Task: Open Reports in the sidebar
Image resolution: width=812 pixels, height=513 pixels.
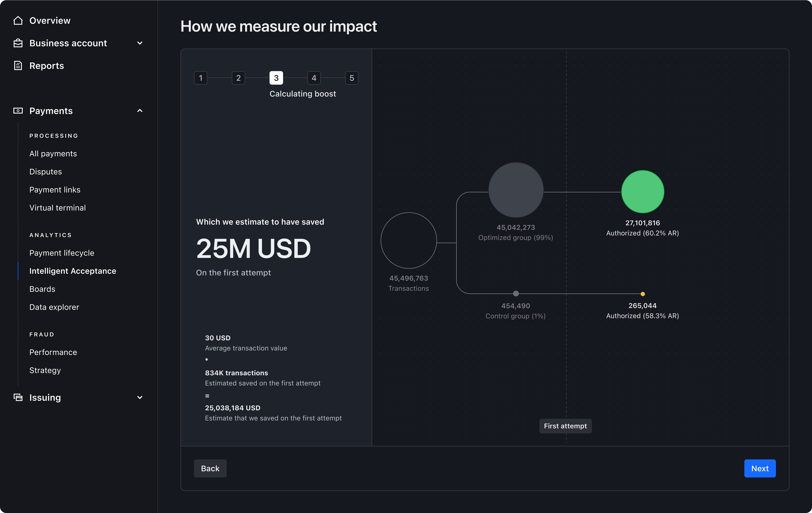Action: [x=47, y=66]
